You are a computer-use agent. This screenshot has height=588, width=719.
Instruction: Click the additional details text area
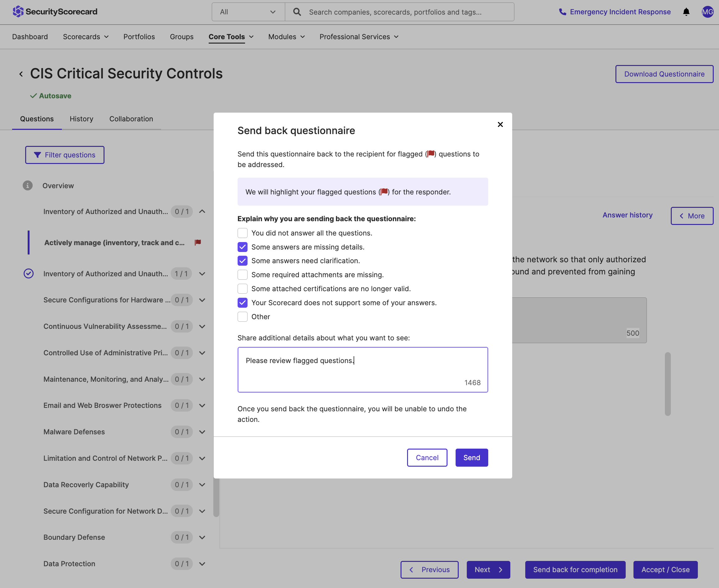(x=363, y=370)
